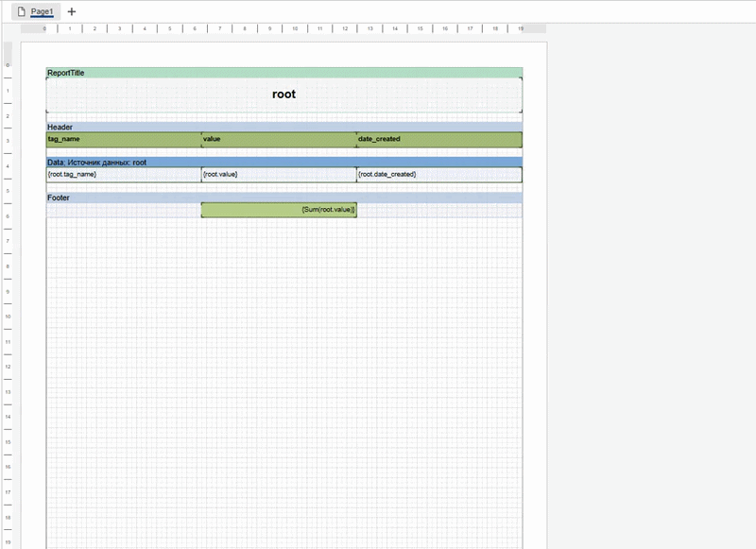Click the value header cell

(279, 140)
